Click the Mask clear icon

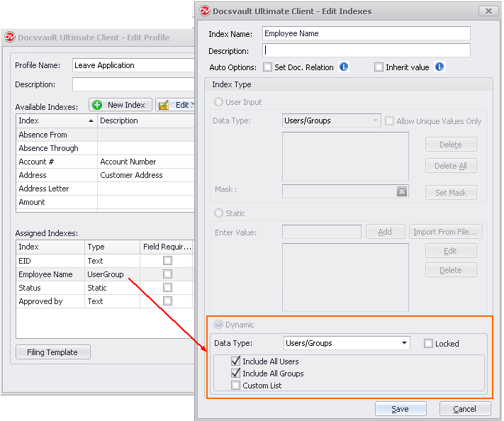click(x=401, y=191)
